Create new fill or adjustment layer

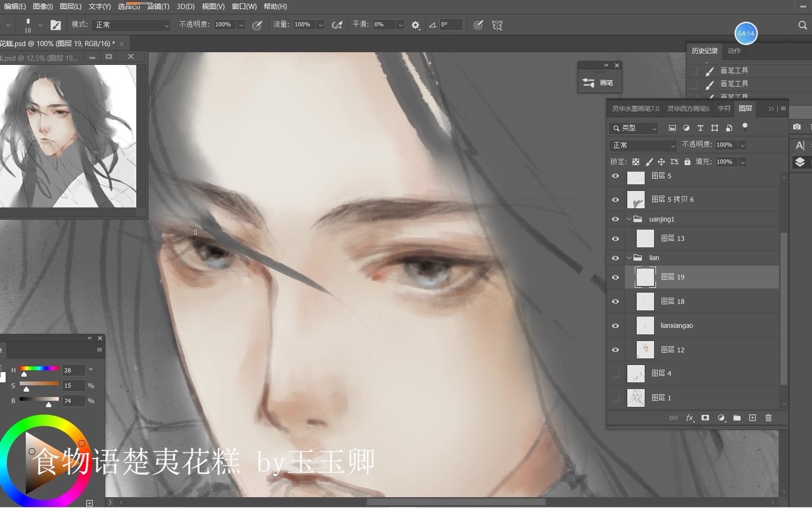coord(721,418)
